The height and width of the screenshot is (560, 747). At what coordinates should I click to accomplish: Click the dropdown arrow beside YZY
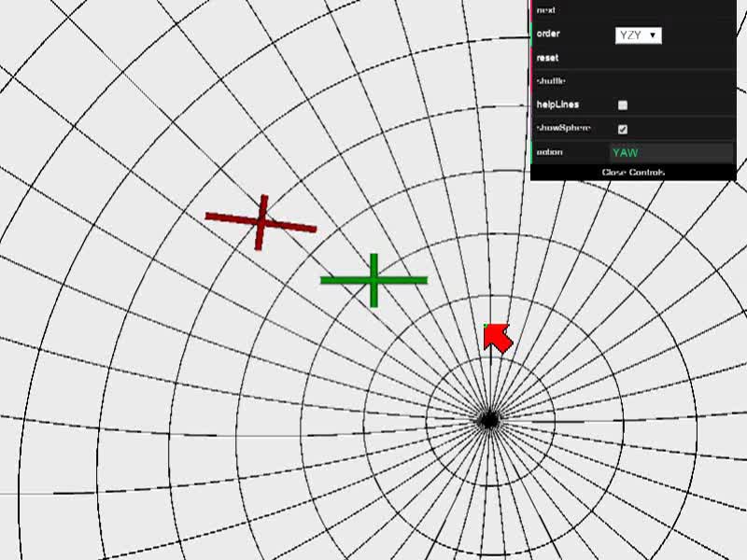653,35
